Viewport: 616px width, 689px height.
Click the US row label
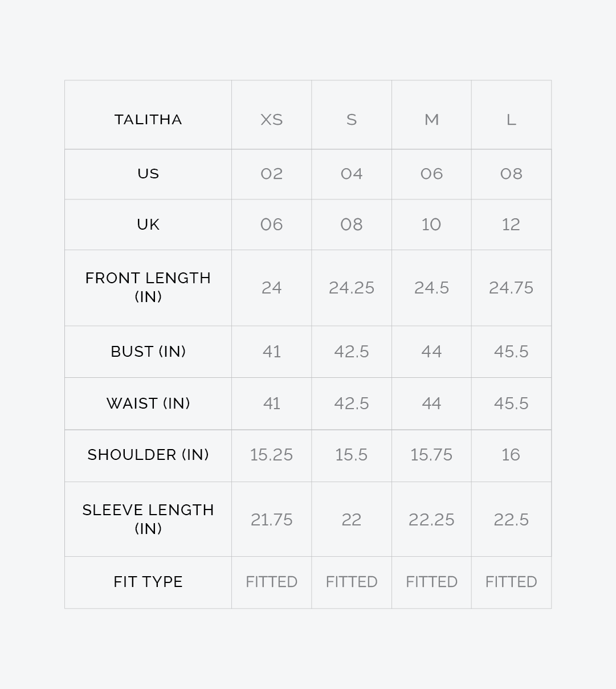tap(148, 174)
